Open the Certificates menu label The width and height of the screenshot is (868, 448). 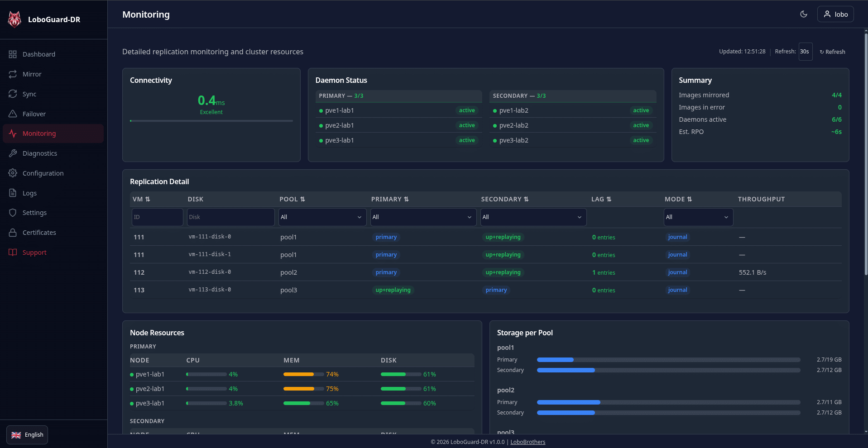(39, 233)
